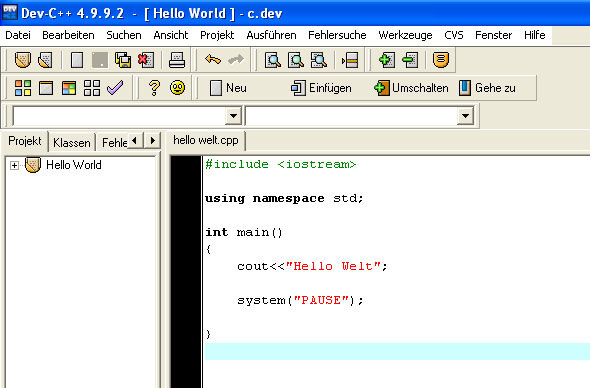Click the go to line icon
Screen dimensions: 590x388
coord(350,60)
